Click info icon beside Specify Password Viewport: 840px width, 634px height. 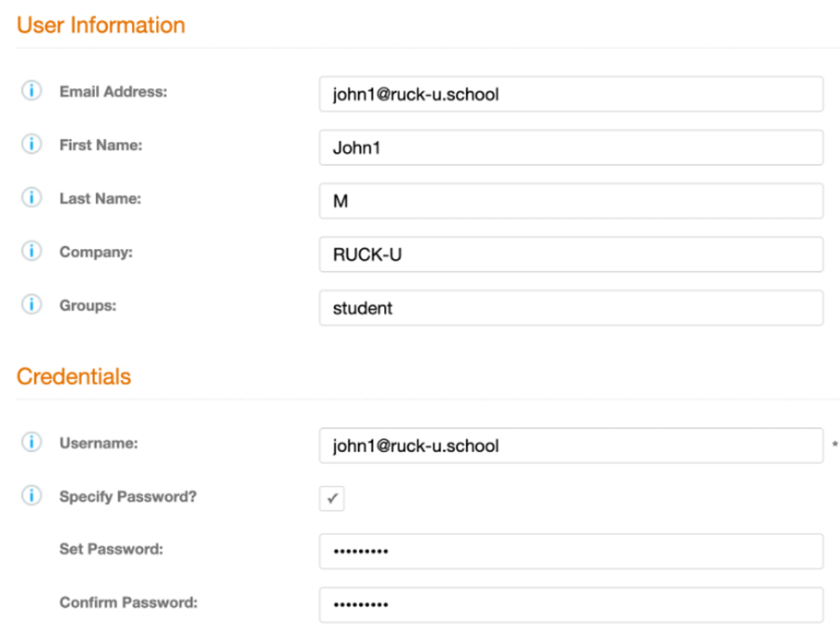click(31, 496)
